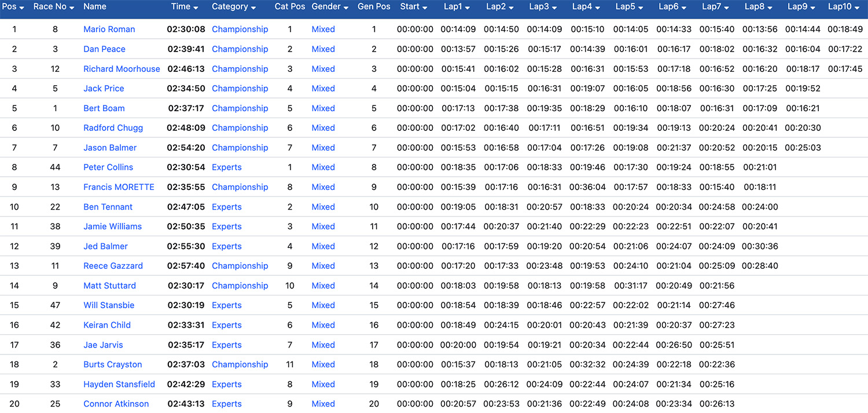Open Jack Price's rider link
The width and height of the screenshot is (868, 413).
(x=104, y=88)
